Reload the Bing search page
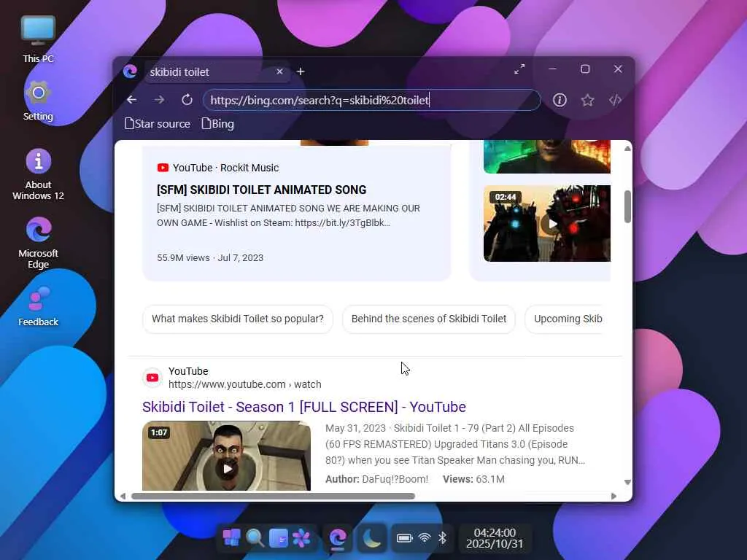 pyautogui.click(x=187, y=100)
